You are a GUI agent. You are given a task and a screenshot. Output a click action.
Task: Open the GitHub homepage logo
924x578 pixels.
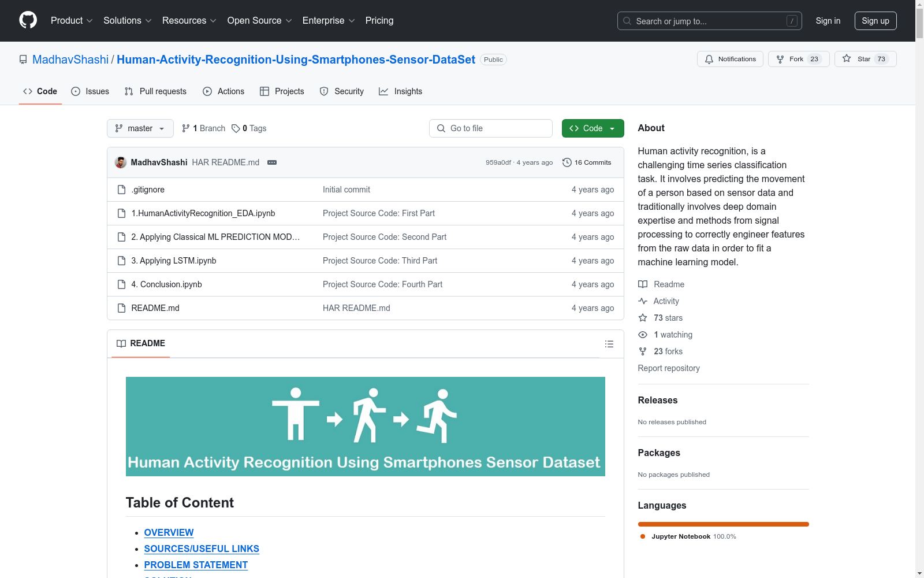coord(28,20)
